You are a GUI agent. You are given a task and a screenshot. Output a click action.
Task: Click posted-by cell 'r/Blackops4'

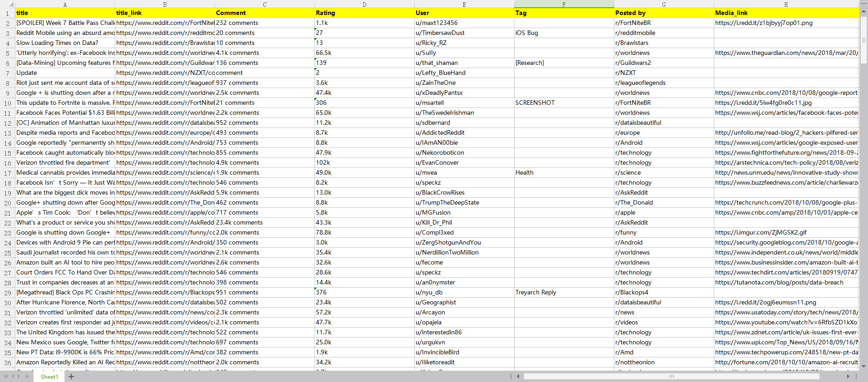point(664,292)
